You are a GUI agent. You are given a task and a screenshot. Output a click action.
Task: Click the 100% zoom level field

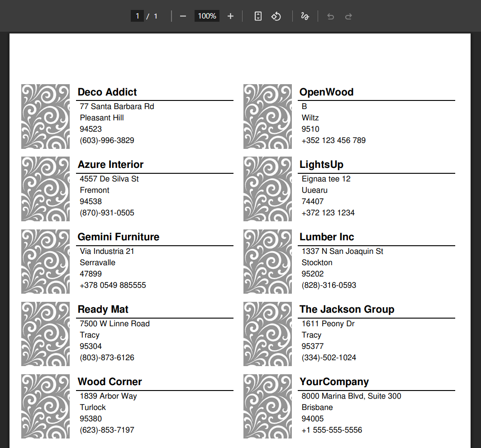click(x=207, y=16)
